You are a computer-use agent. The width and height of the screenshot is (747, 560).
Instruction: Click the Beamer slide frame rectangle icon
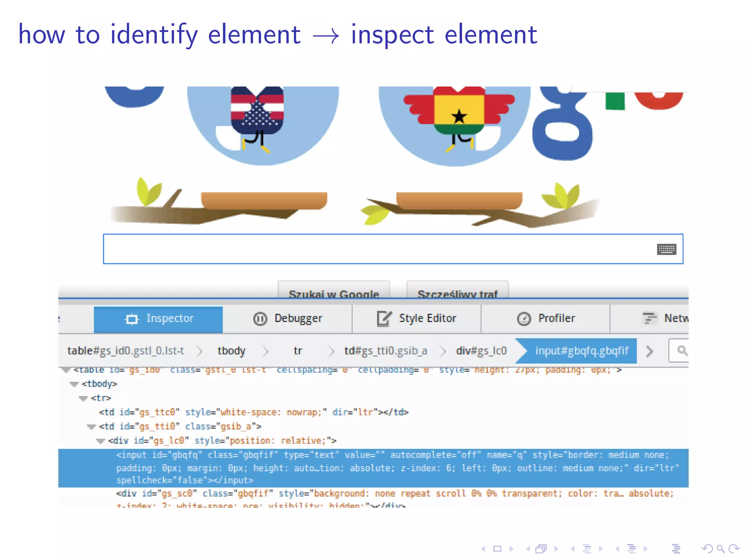tap(497, 549)
